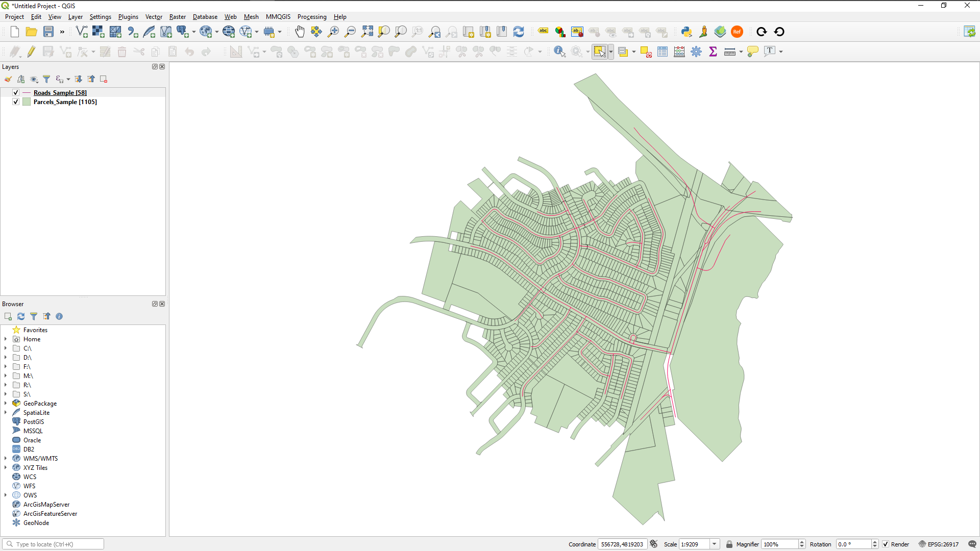
Task: Open the Annotation tool dropdown arrow
Action: [x=781, y=52]
